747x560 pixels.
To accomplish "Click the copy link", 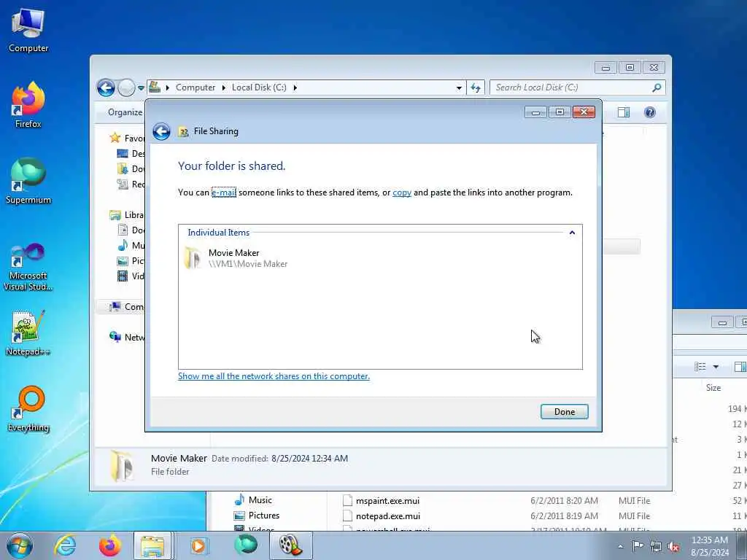I will click(402, 192).
